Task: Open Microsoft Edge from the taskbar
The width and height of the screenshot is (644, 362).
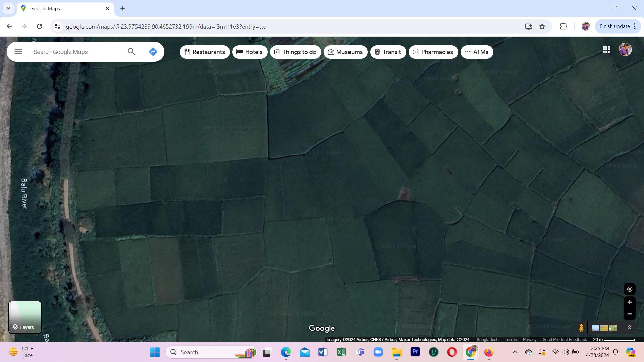Action: (286, 352)
